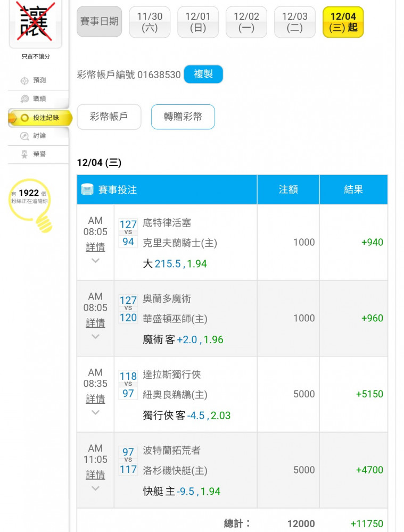Click the 轉贈彩幣 button
Image resolution: width=404 pixels, height=532 pixels.
(x=183, y=117)
